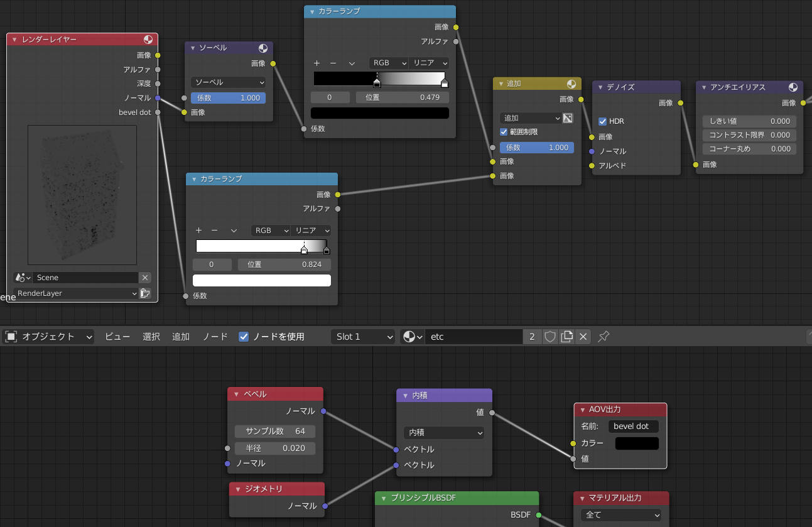Click the サンプル数 64 field in ベベル node
The height and width of the screenshot is (527, 812).
[x=275, y=432]
